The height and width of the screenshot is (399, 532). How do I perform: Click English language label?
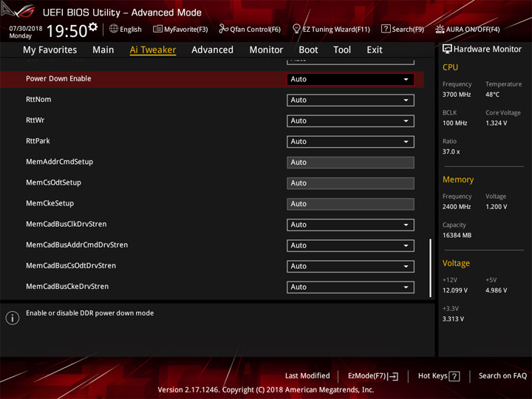coord(131,30)
